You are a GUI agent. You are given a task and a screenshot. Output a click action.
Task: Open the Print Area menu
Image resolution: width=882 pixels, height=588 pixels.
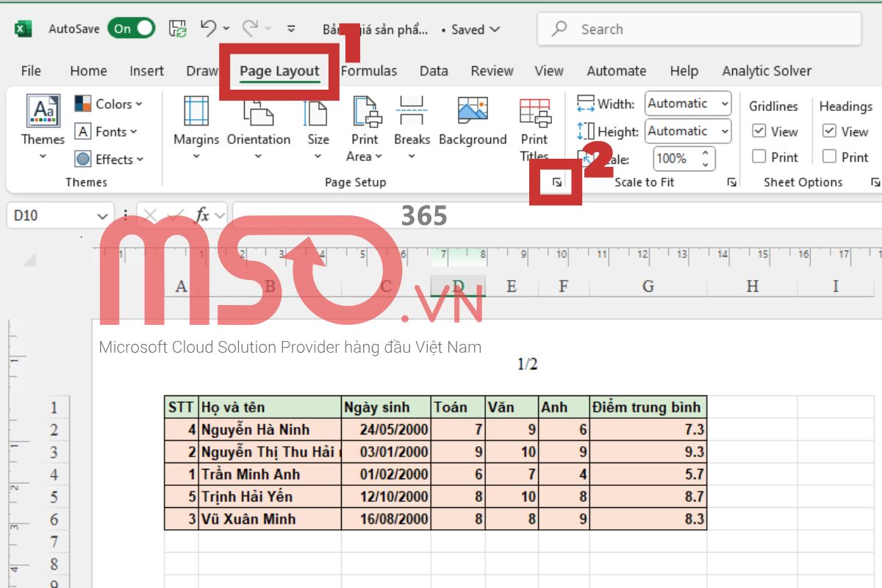point(365,129)
